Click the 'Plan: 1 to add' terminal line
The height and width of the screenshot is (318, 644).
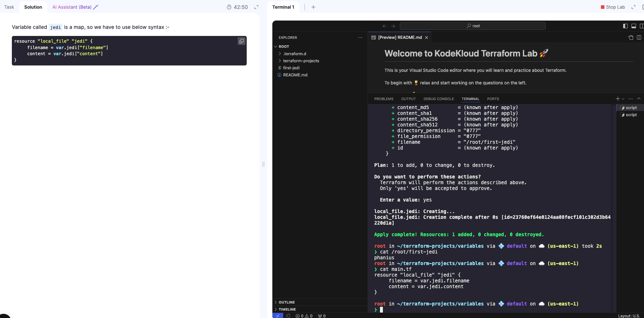[434, 165]
